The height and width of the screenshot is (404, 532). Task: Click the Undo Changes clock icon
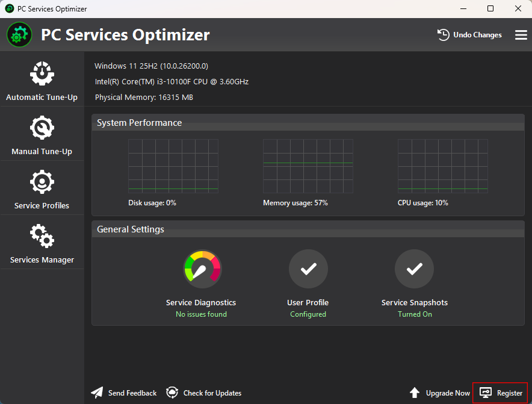point(443,35)
